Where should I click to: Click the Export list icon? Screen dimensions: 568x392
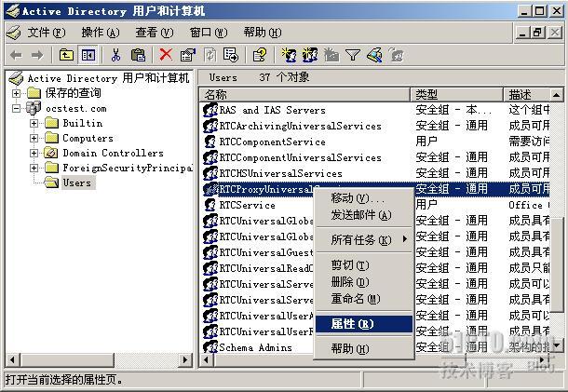[231, 55]
